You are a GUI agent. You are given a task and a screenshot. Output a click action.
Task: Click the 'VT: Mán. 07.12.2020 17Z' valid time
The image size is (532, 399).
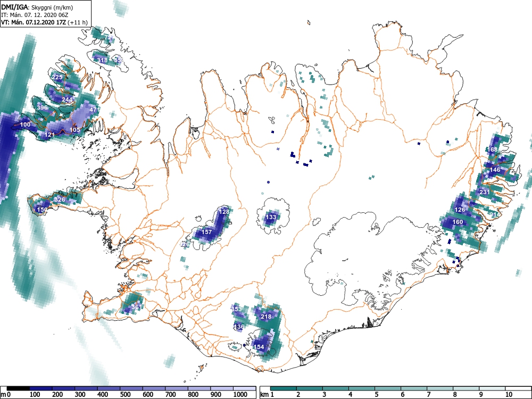pyautogui.click(x=34, y=22)
